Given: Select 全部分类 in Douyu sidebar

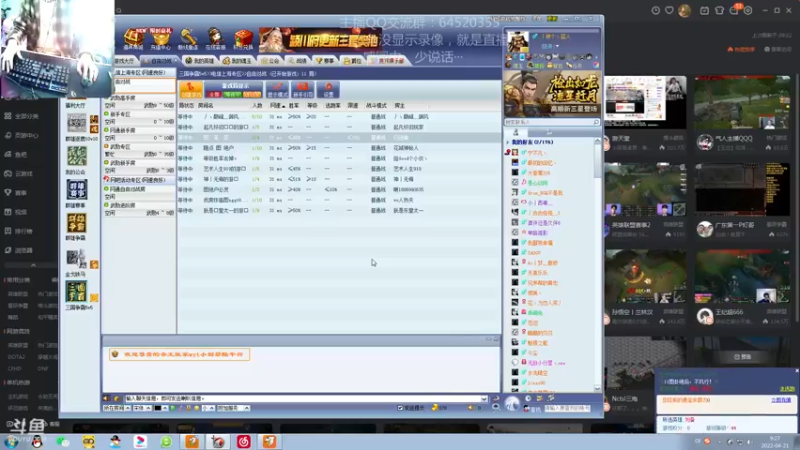Looking at the screenshot, I should [x=22, y=116].
